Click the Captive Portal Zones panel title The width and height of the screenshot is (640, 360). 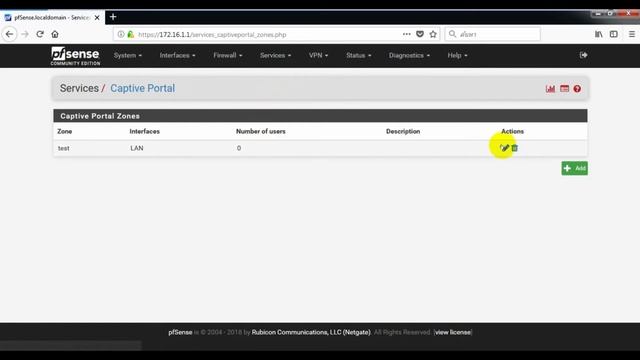(100, 116)
